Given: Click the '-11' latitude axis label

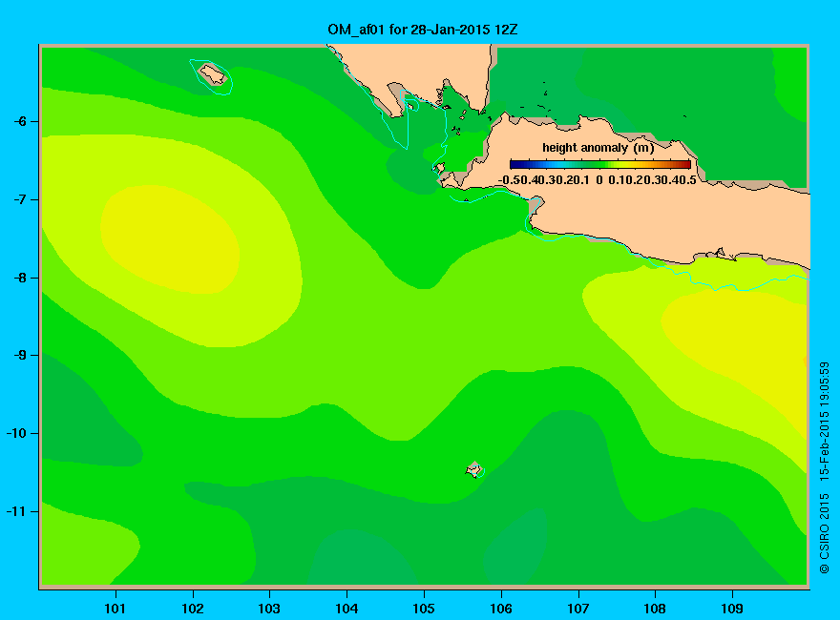Looking at the screenshot, I should coord(16,511).
